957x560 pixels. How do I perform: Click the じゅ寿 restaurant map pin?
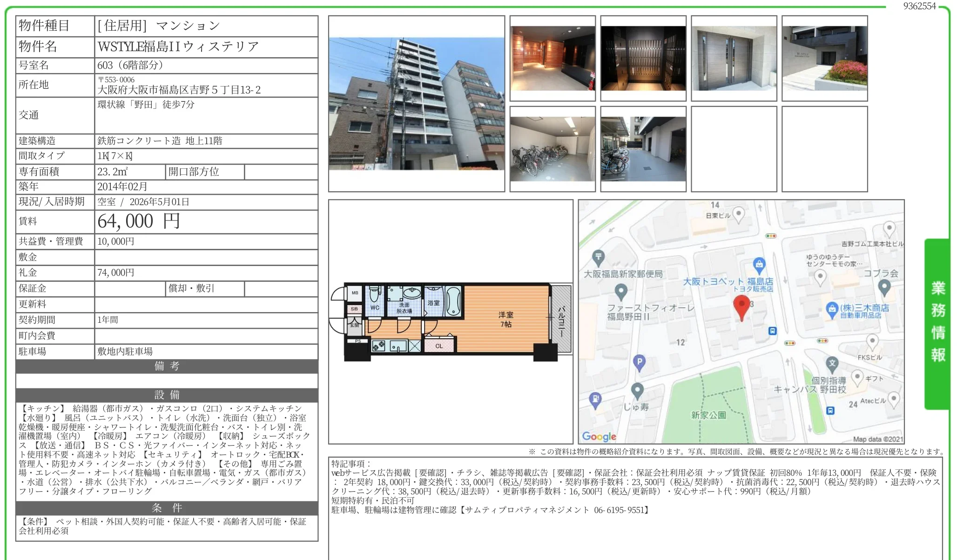[637, 390]
